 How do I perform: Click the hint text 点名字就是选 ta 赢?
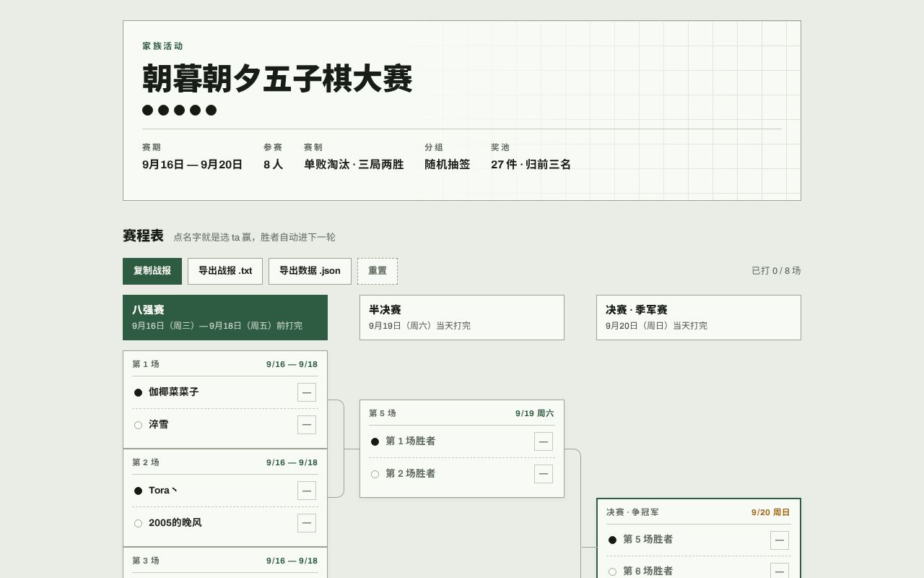(254, 237)
